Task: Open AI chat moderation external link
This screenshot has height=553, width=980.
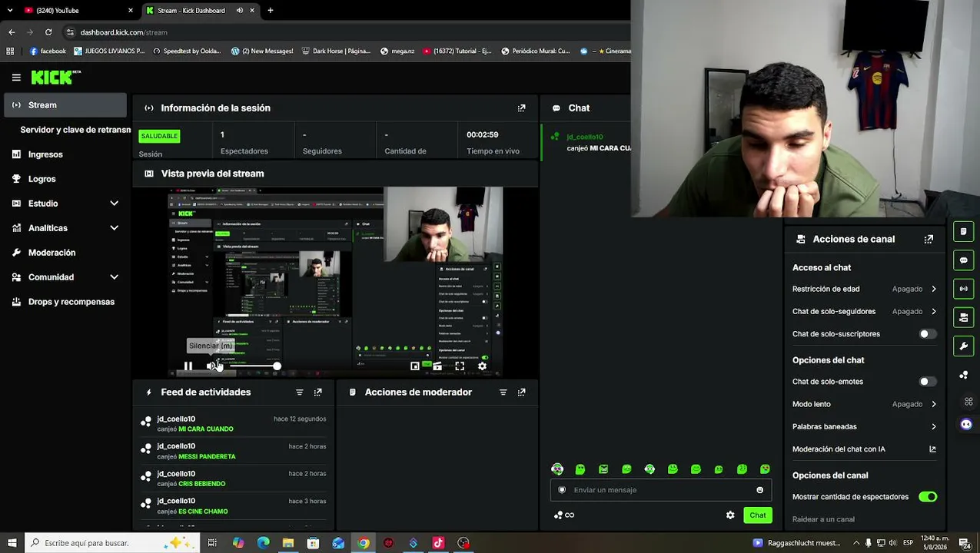Action: click(932, 449)
